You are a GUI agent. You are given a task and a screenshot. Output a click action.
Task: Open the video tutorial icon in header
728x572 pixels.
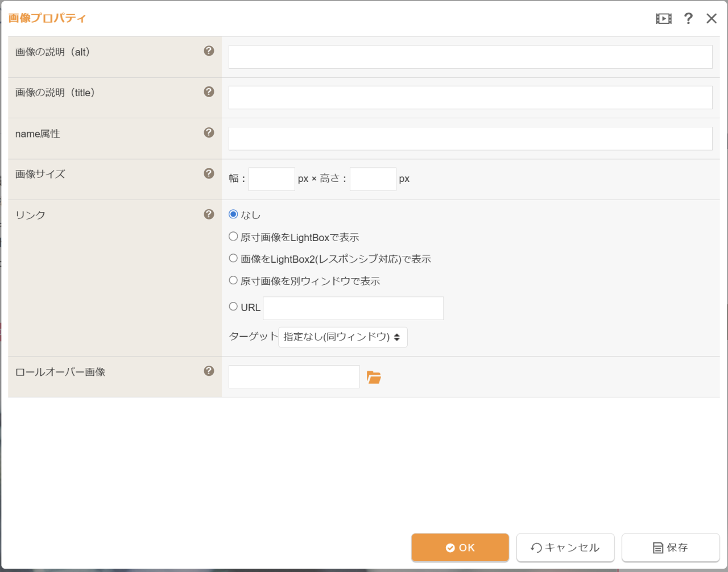click(x=663, y=19)
